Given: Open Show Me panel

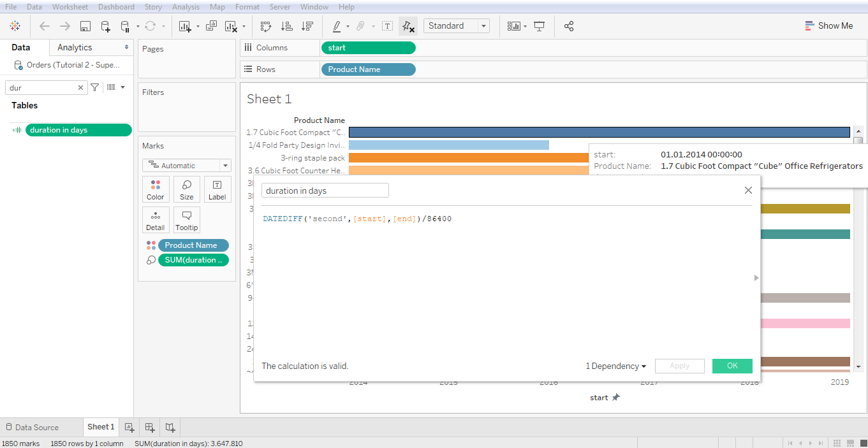Looking at the screenshot, I should pyautogui.click(x=828, y=25).
